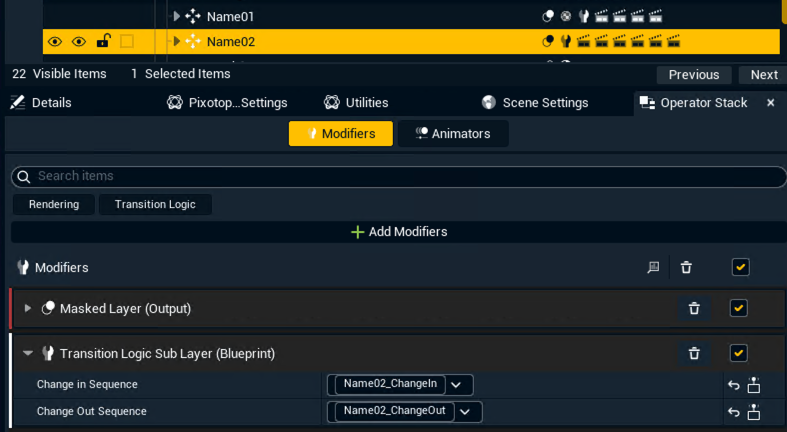Click the first clapperboard icon in Name01 row
Image resolution: width=787 pixels, height=432 pixels.
point(601,17)
